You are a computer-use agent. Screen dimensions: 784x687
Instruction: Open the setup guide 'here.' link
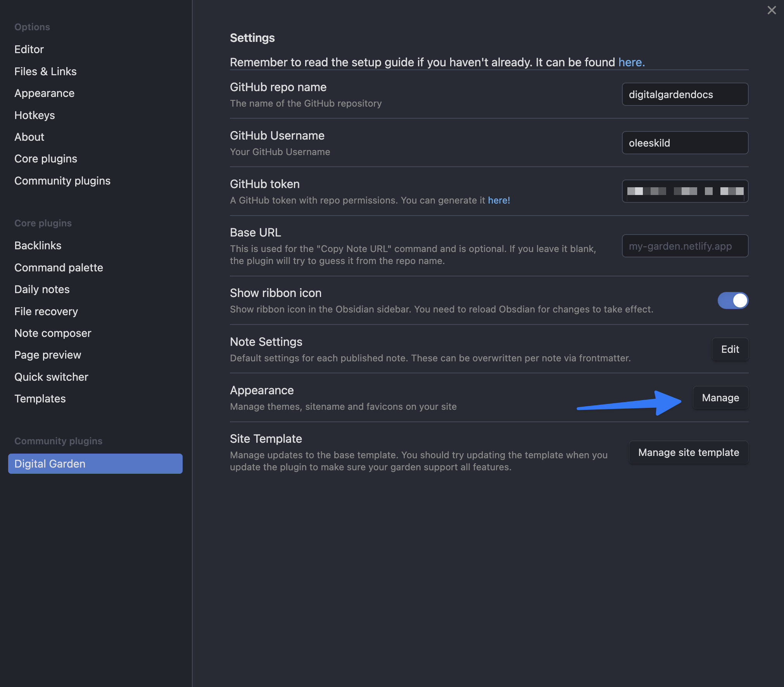click(631, 62)
